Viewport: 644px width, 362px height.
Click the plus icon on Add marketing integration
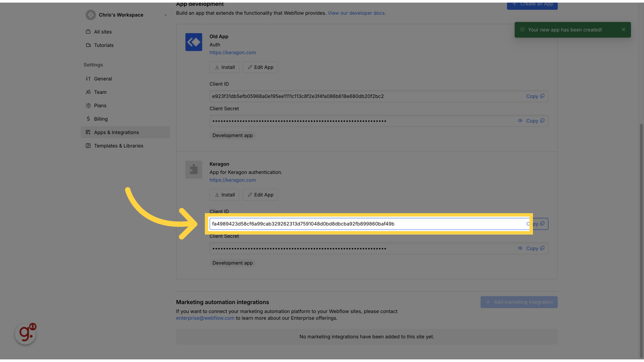click(x=488, y=302)
